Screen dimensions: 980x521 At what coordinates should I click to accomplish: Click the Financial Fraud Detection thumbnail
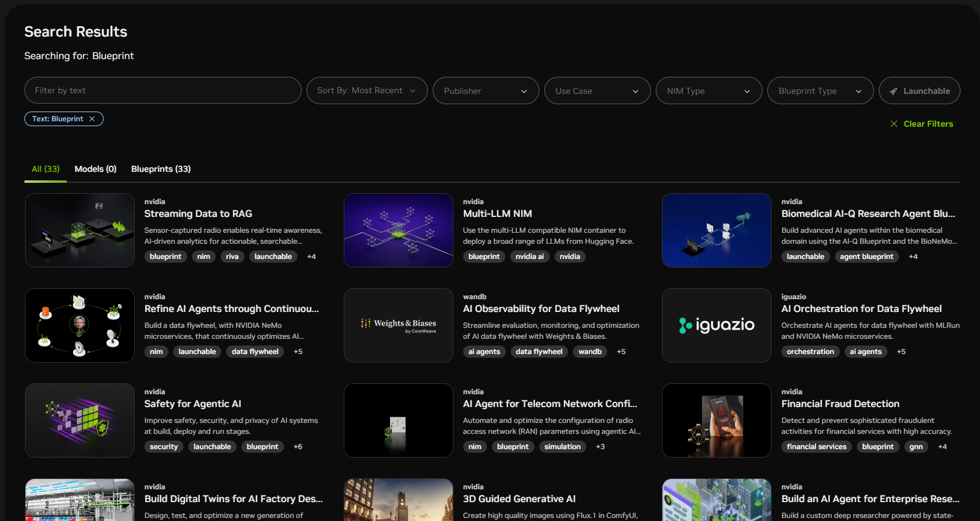coord(717,420)
